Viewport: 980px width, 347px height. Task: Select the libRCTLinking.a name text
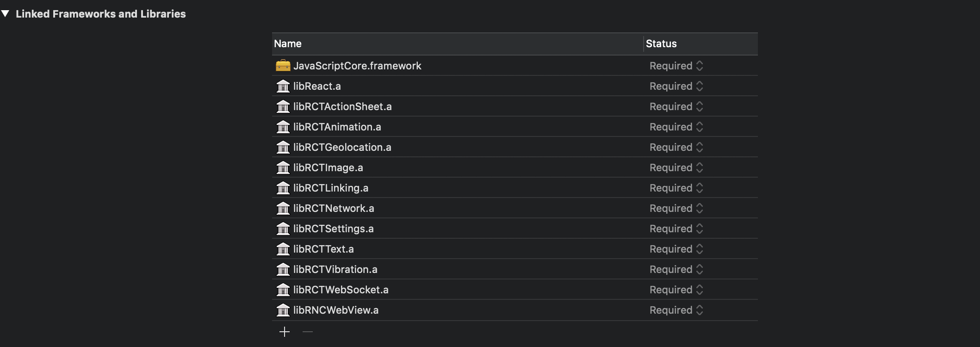pos(331,188)
